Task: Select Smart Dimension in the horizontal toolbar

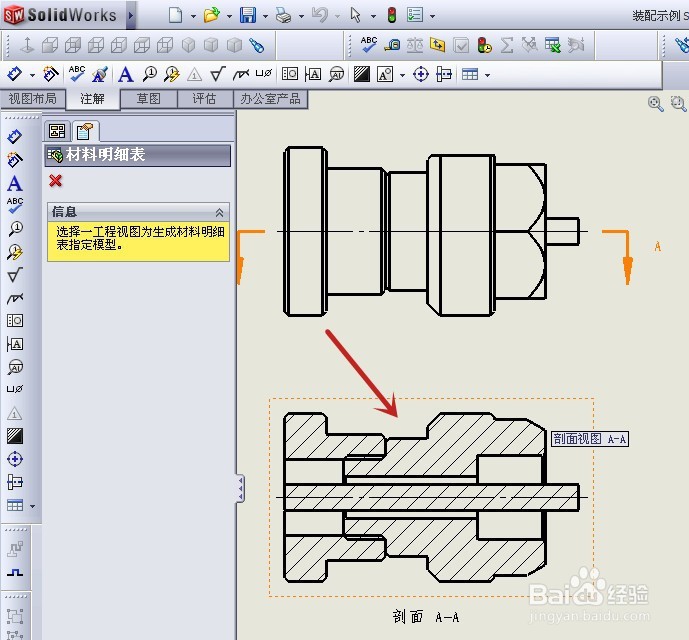Action: (x=15, y=74)
